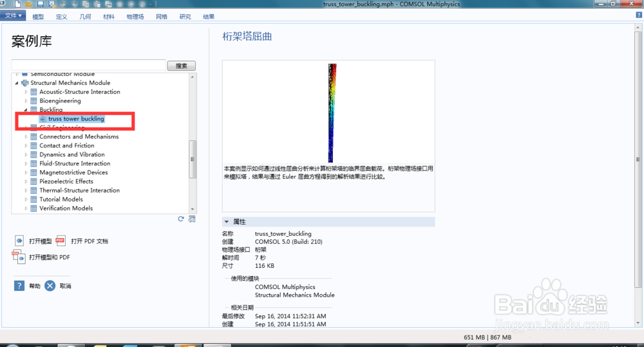Click the 打开 PDF 文档 link
Viewport: 644px width, 347px height.
89,241
